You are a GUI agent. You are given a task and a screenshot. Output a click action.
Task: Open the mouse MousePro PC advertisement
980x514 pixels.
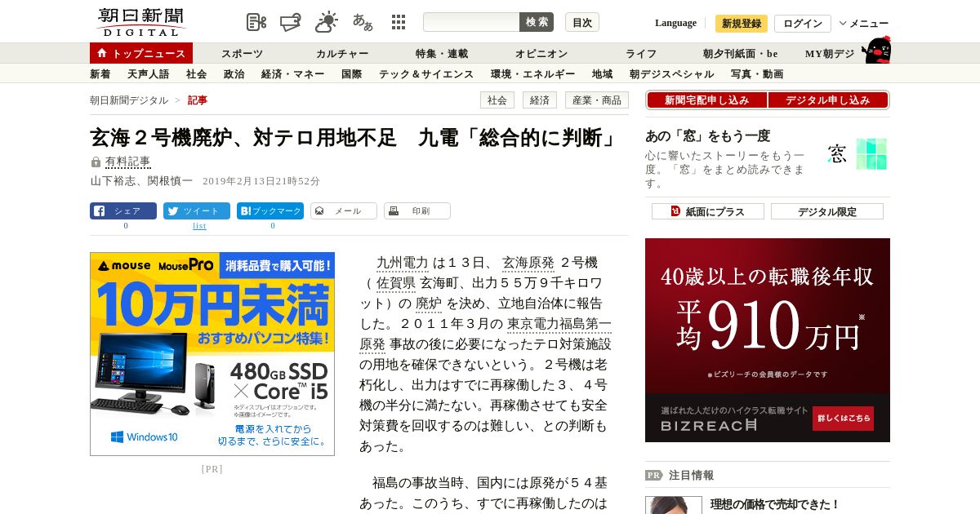[212, 353]
